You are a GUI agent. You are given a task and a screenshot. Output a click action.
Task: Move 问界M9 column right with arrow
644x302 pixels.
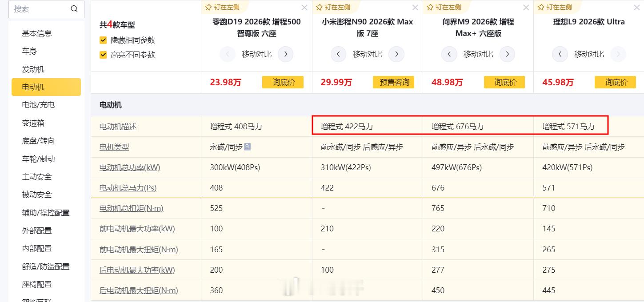(x=507, y=54)
